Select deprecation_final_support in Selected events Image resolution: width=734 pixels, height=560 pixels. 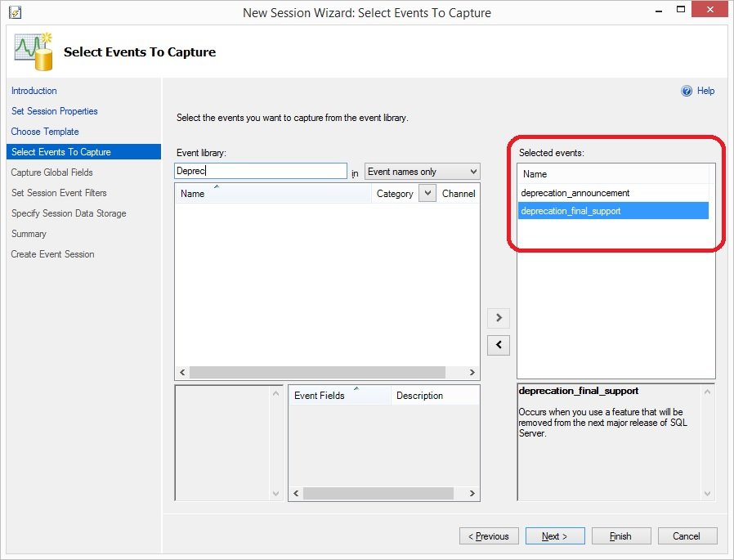pyautogui.click(x=613, y=211)
